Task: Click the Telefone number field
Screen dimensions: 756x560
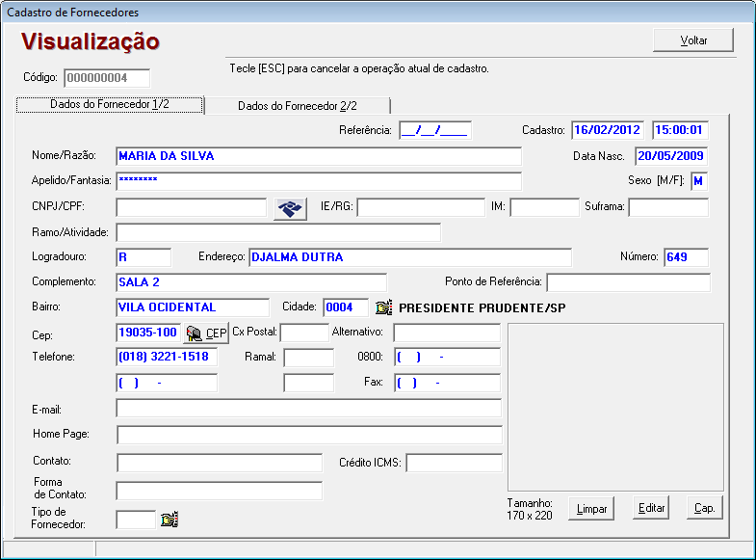Action: tap(167, 357)
